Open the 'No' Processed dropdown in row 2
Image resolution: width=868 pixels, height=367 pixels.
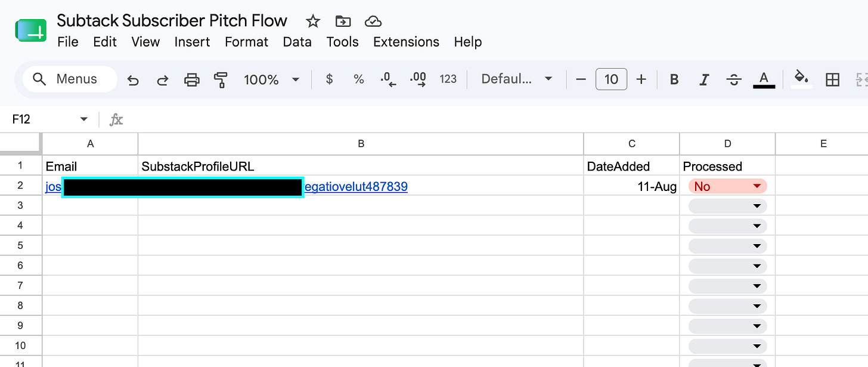[x=727, y=186]
